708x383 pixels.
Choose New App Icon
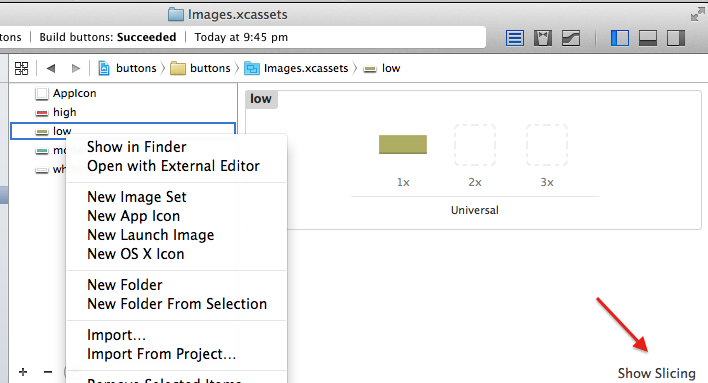[x=133, y=216]
